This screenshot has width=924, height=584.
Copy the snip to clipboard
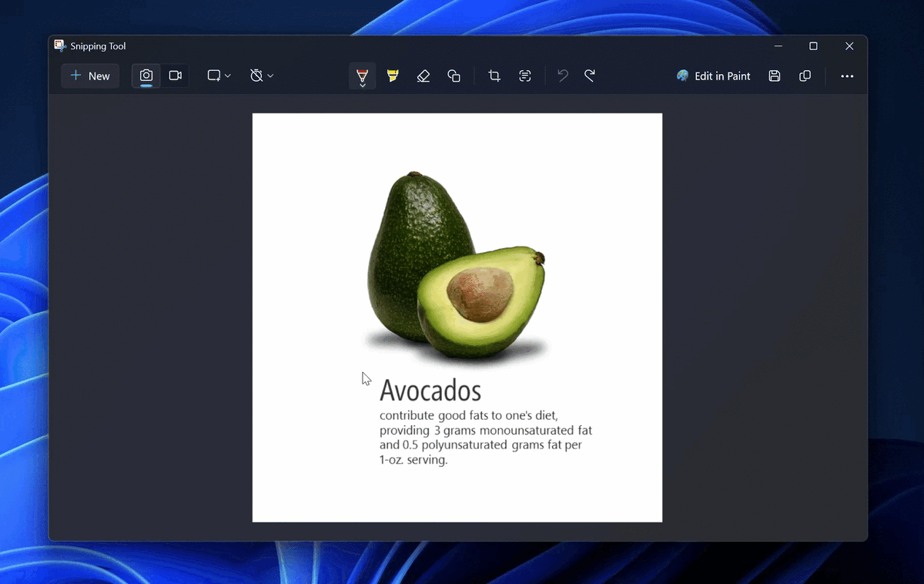coord(805,76)
